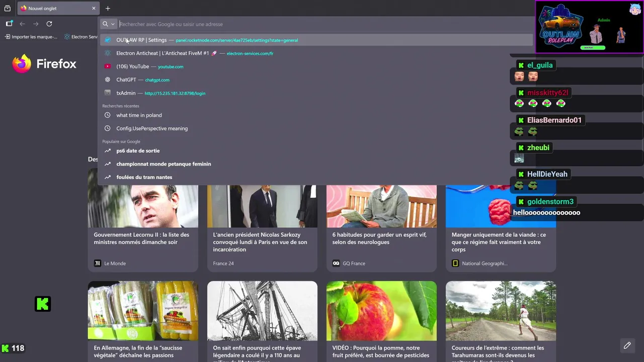644x362 pixels.
Task: Click goldenstorm3 chat username
Action: point(550,202)
